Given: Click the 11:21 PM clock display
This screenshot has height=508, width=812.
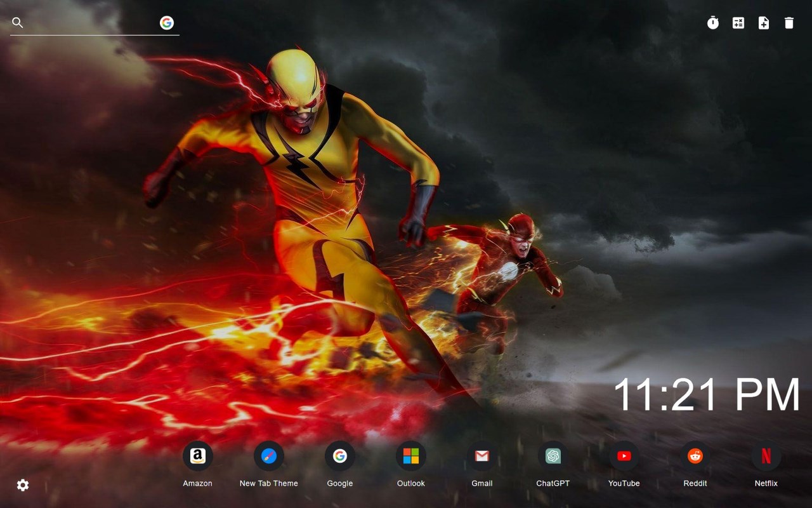Looking at the screenshot, I should [x=707, y=394].
